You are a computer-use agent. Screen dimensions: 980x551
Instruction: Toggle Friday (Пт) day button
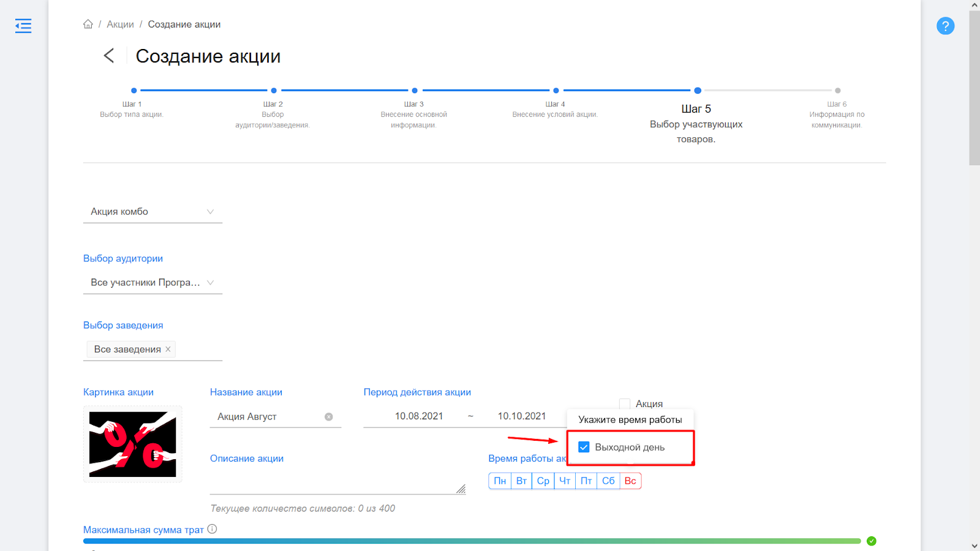click(586, 481)
